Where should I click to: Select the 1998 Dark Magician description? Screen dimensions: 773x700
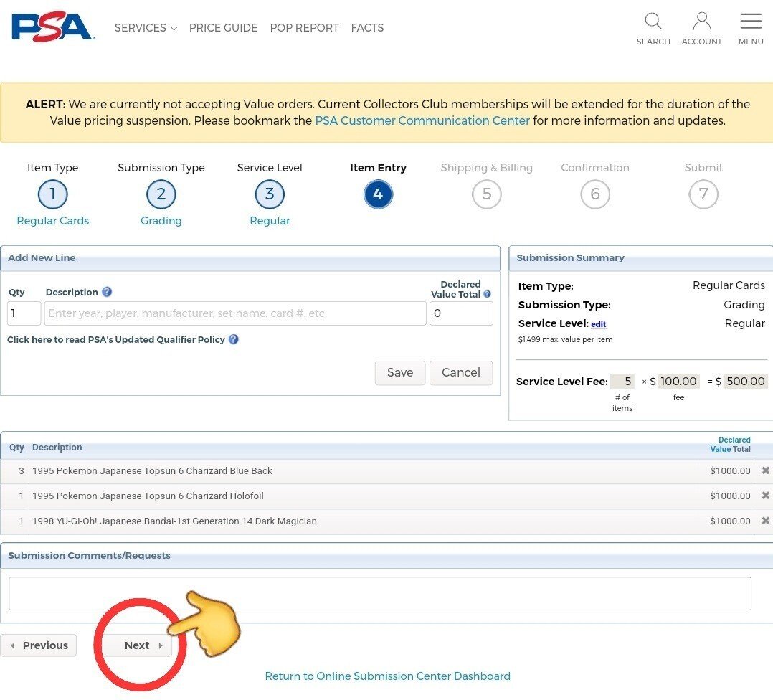pos(174,521)
